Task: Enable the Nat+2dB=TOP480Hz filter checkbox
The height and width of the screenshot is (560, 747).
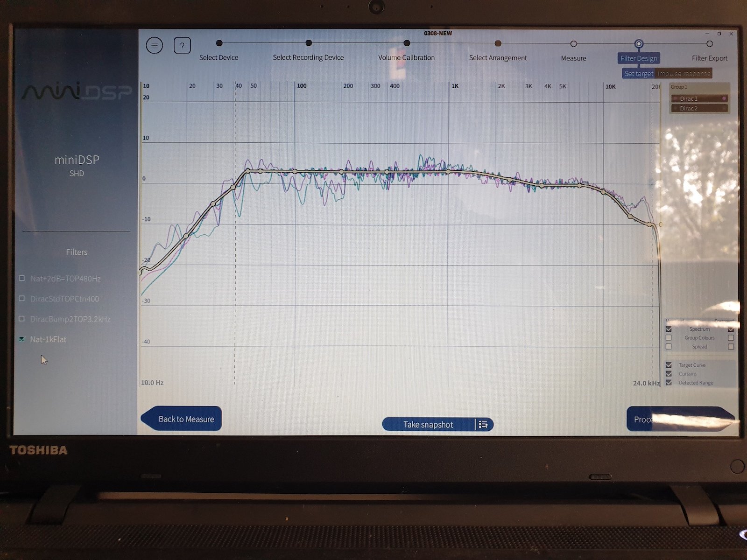Action: pyautogui.click(x=22, y=278)
